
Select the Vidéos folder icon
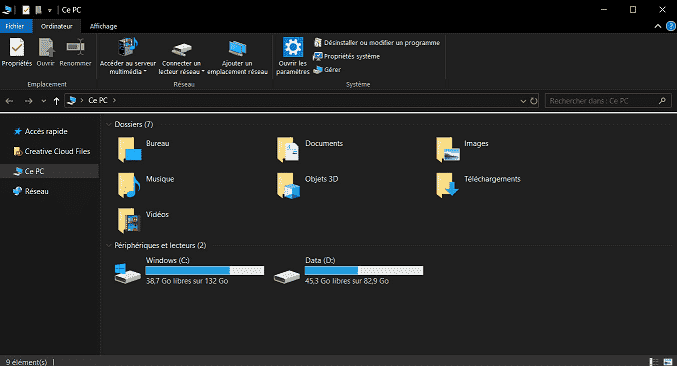[x=129, y=220]
